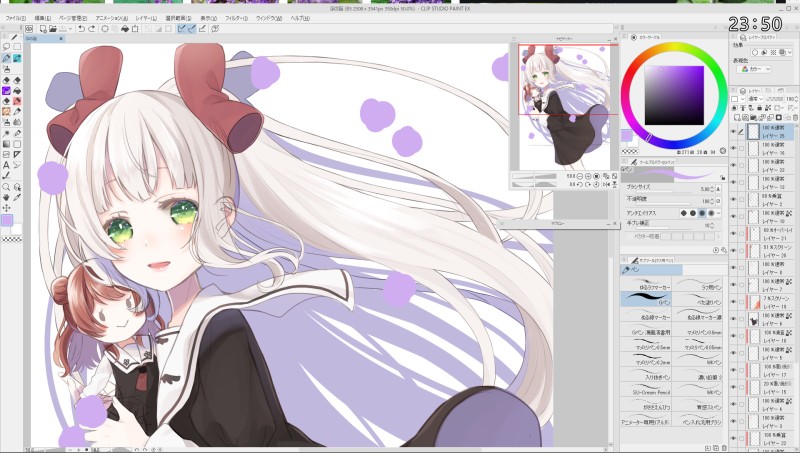
Task: Click the Scale/Rotate transform icon
Action: click(x=135, y=29)
